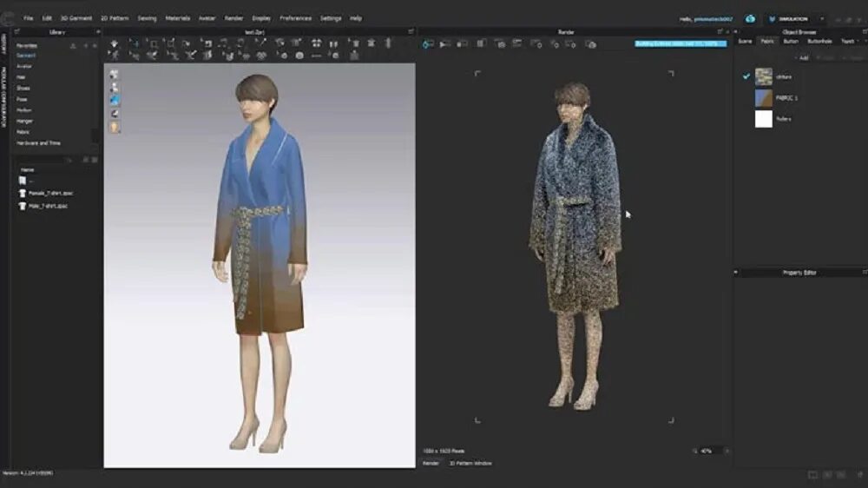Viewport: 868px width, 488px height.
Task: Select the bottom Render tab
Action: [431, 463]
